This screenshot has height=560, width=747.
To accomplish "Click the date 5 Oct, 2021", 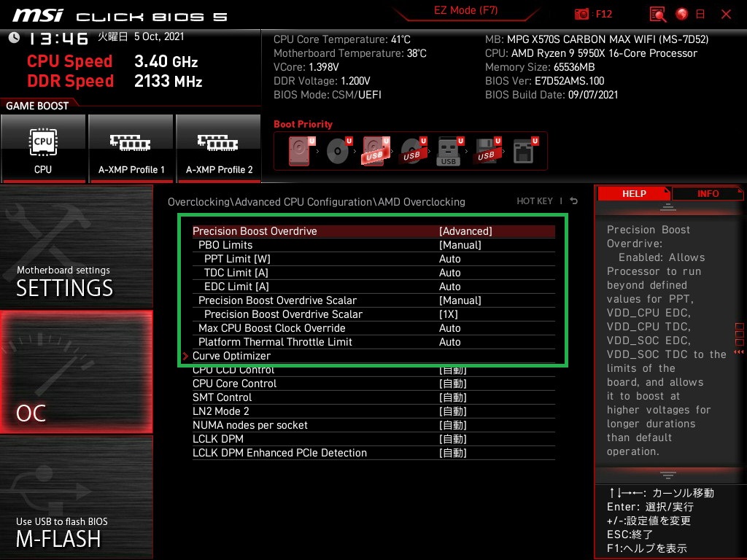I will click(x=158, y=36).
